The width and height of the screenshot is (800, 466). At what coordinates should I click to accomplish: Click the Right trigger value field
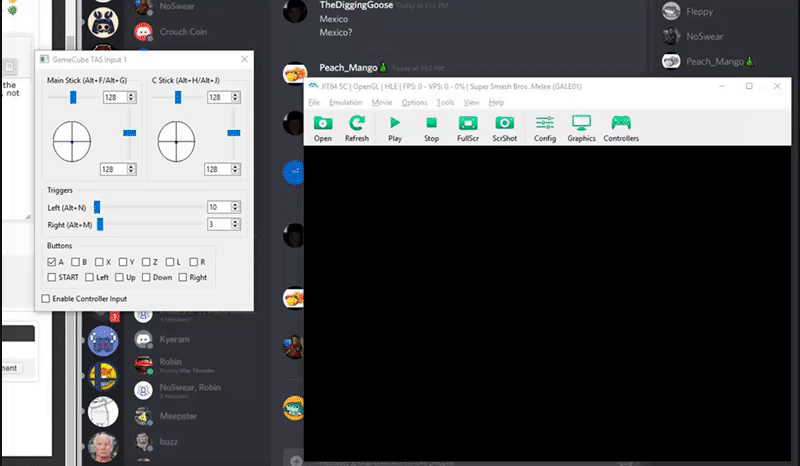(219, 224)
